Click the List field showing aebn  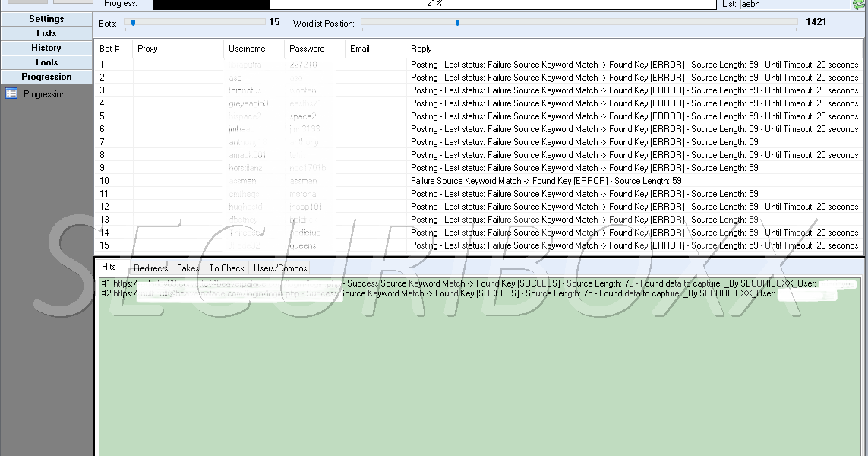[794, 4]
